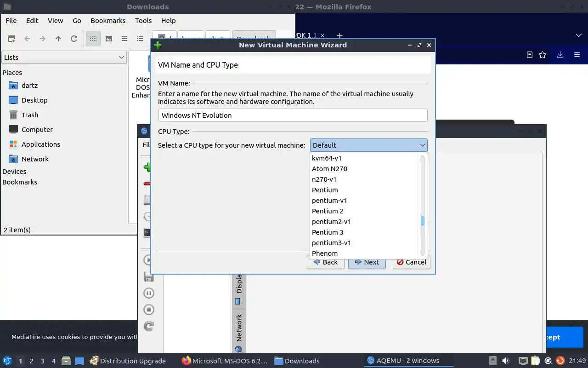Click the taskbar clock 21:49
The height and width of the screenshot is (368, 588).
click(x=577, y=361)
